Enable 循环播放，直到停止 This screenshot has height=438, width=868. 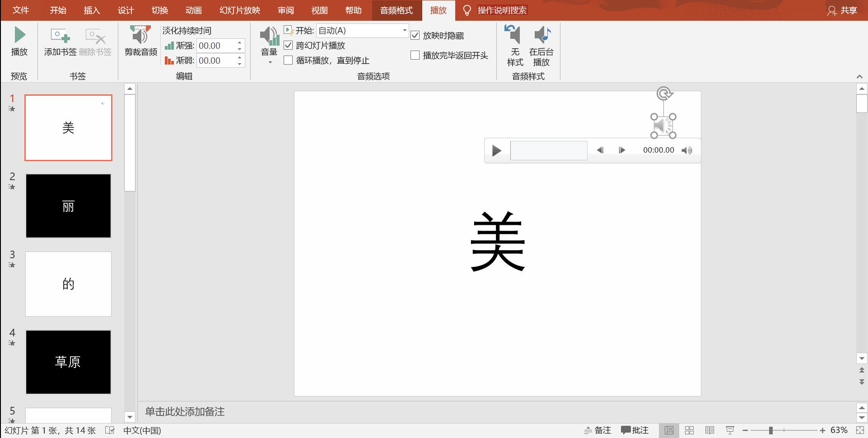[x=288, y=60]
